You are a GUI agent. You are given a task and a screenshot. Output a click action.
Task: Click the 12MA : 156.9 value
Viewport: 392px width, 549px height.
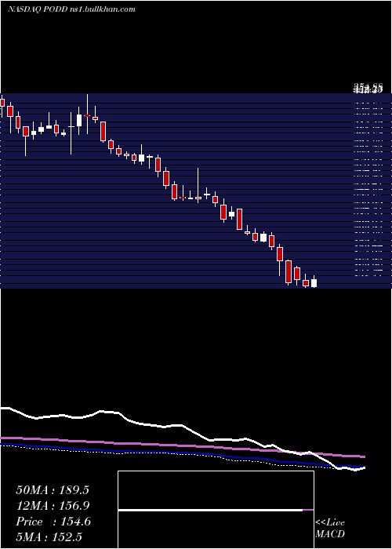click(x=53, y=506)
